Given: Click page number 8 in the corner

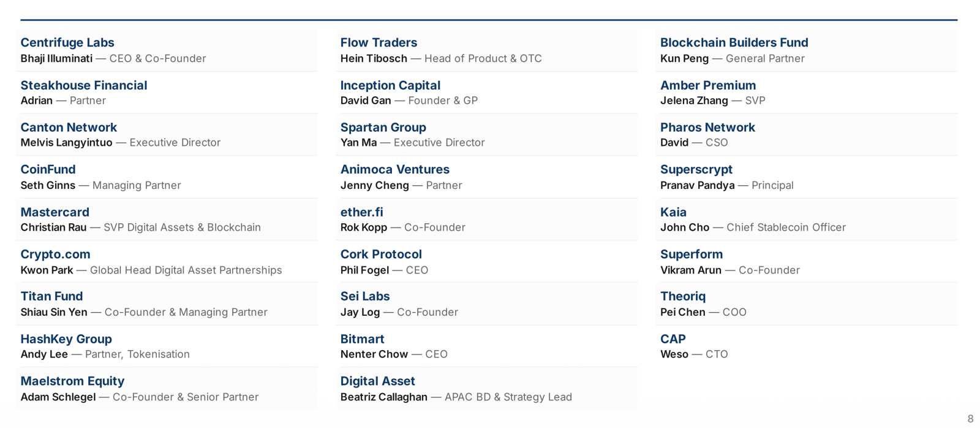Looking at the screenshot, I should [970, 419].
